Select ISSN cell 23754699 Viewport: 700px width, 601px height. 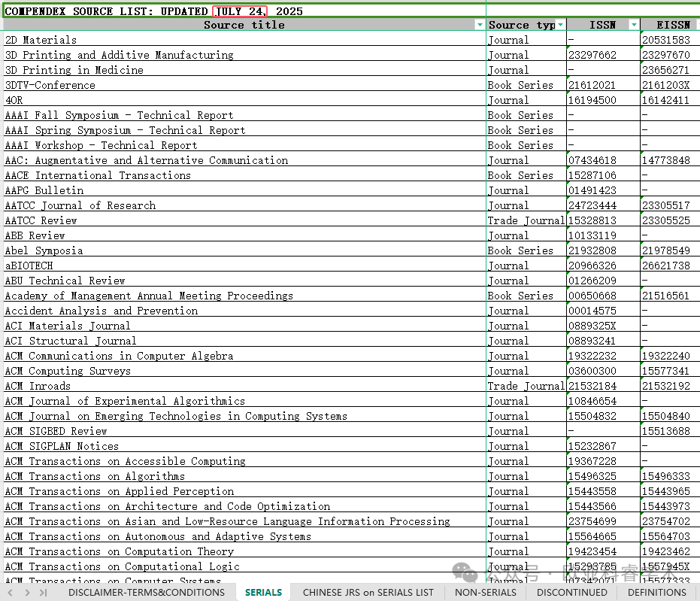tap(604, 521)
